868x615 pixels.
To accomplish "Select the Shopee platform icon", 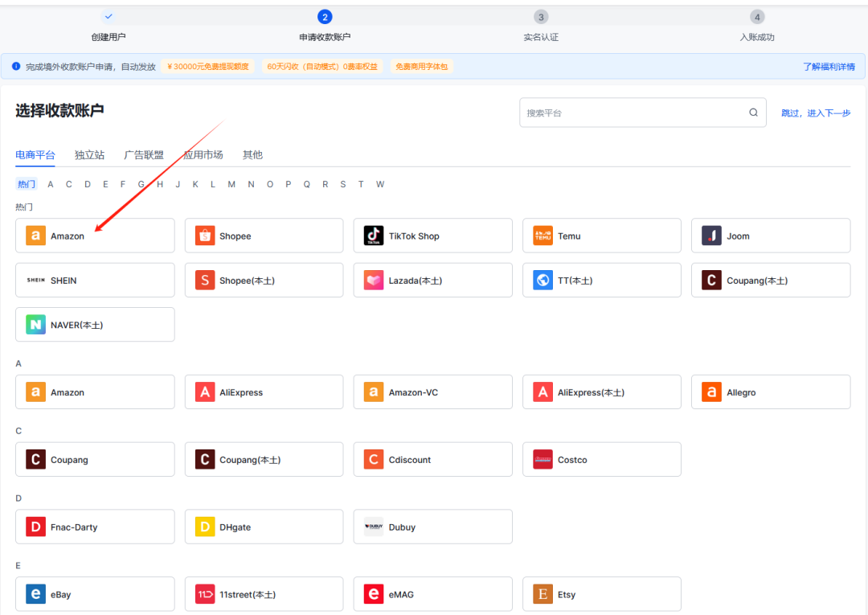I will (x=205, y=236).
